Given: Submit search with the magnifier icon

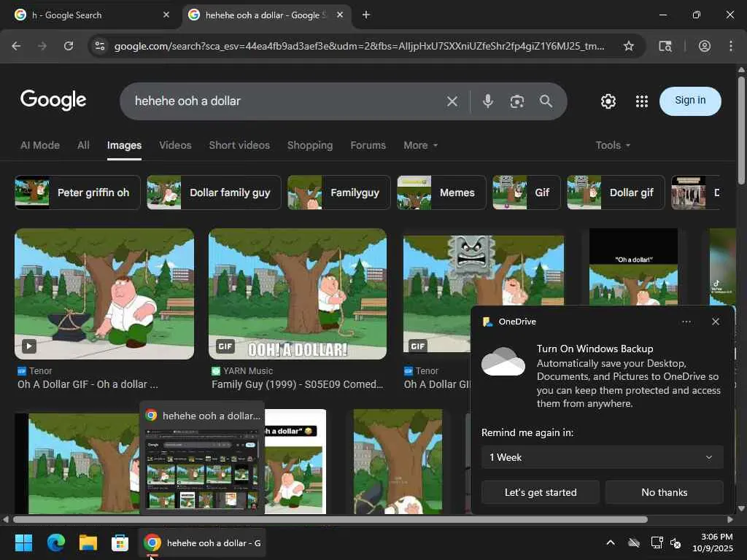Looking at the screenshot, I should coord(546,101).
